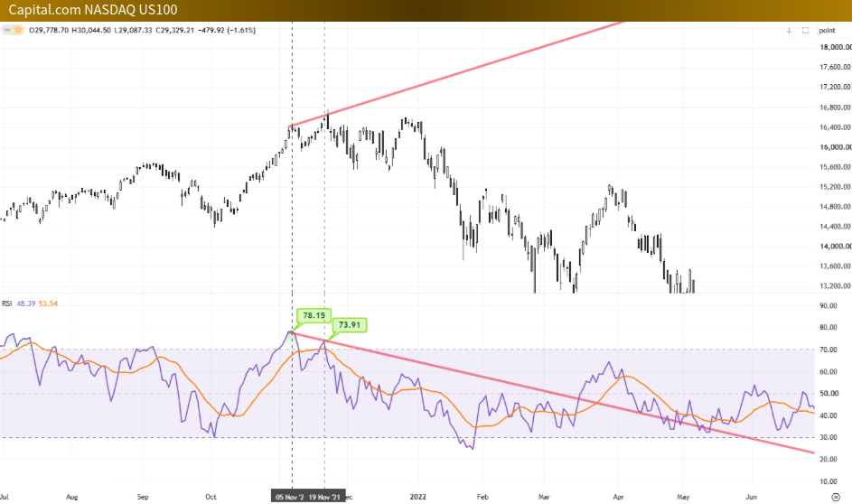Click the high price H30,044.50

coord(91,31)
